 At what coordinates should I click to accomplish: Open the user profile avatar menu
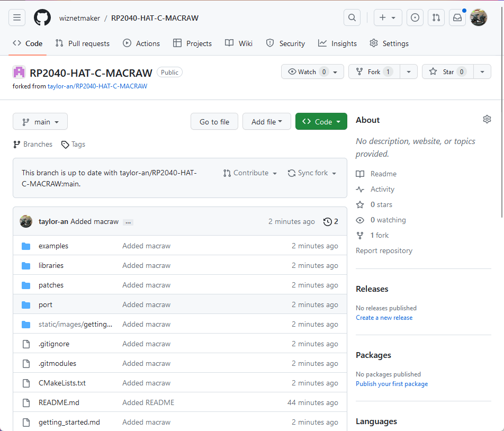point(479,17)
